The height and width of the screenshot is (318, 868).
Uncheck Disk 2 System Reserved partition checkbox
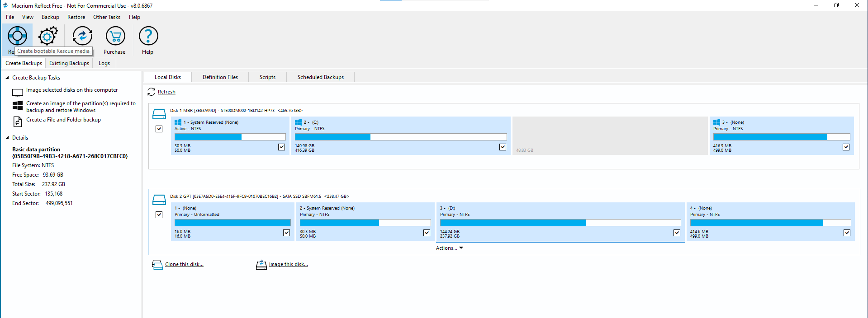(x=427, y=233)
